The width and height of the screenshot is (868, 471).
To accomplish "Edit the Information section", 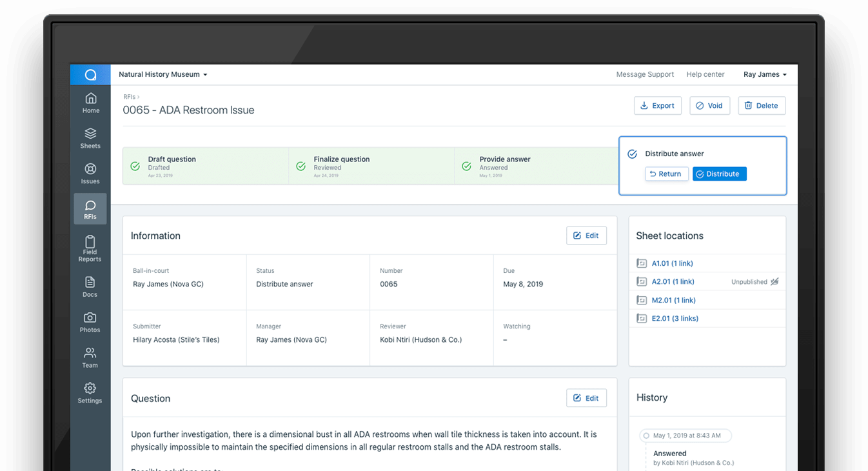I will (586, 235).
